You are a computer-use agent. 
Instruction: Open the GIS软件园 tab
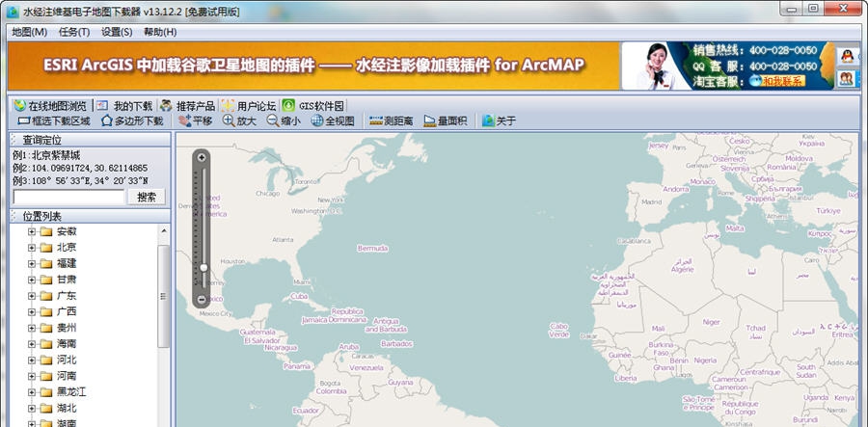[x=313, y=106]
